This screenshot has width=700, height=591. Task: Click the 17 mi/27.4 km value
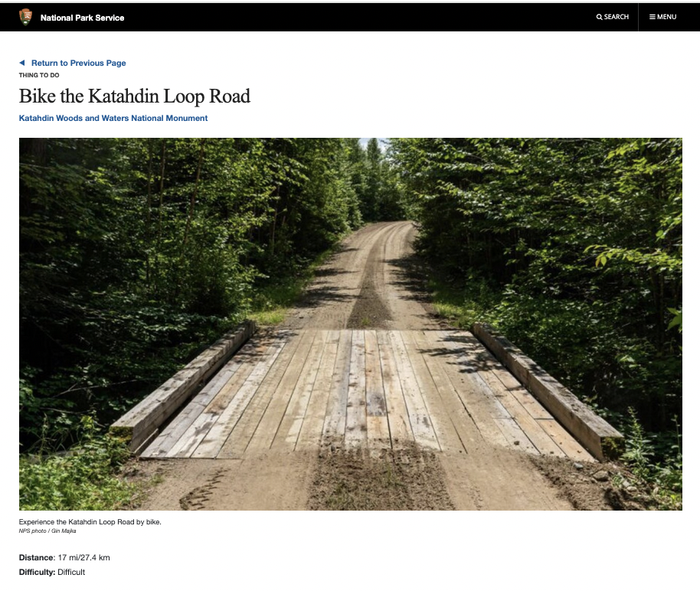(x=84, y=557)
